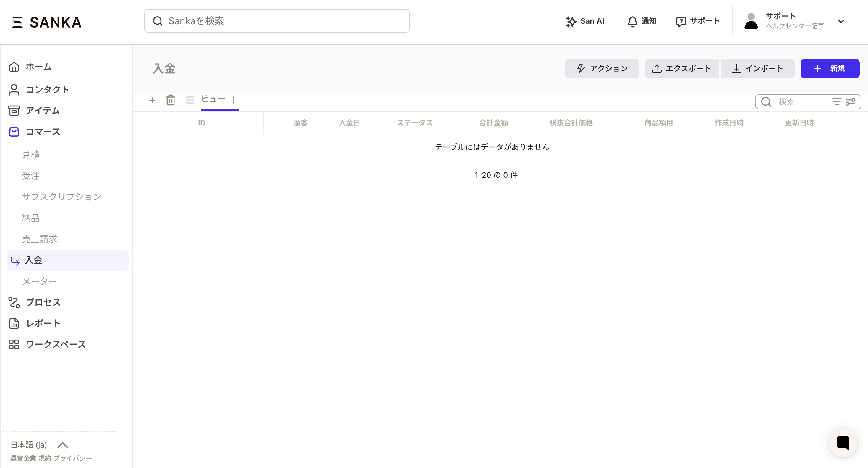This screenshot has width=868, height=468.
Task: Open 通知 notifications bell
Action: pos(642,21)
